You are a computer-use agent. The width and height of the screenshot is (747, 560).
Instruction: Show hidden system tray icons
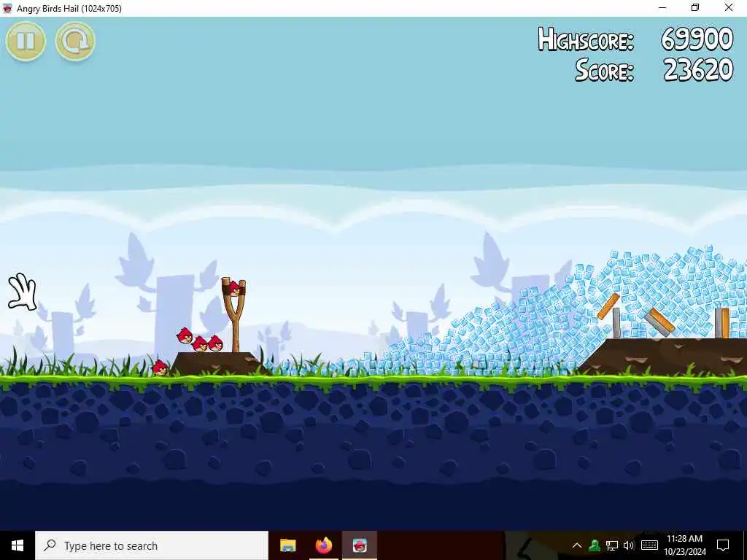[576, 545]
